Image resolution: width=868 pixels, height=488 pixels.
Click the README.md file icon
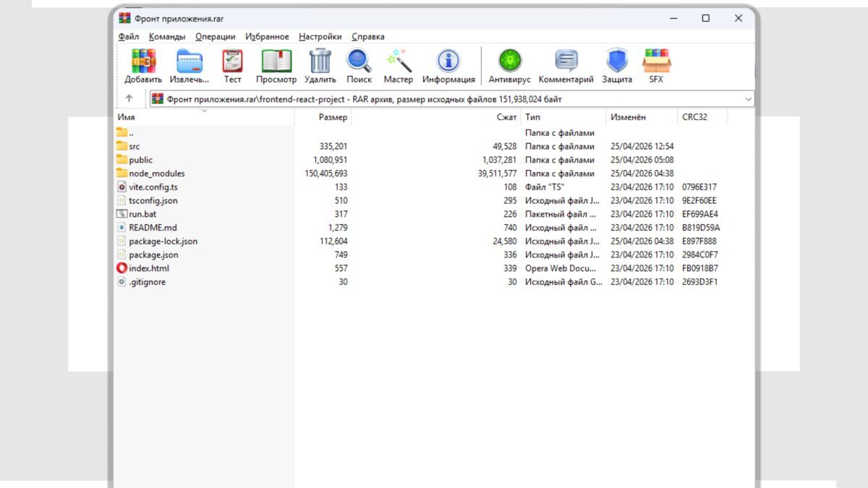[x=122, y=228]
